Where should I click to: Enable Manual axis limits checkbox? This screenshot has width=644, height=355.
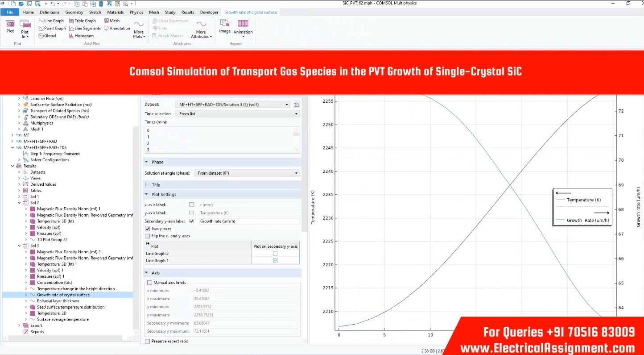tap(149, 283)
